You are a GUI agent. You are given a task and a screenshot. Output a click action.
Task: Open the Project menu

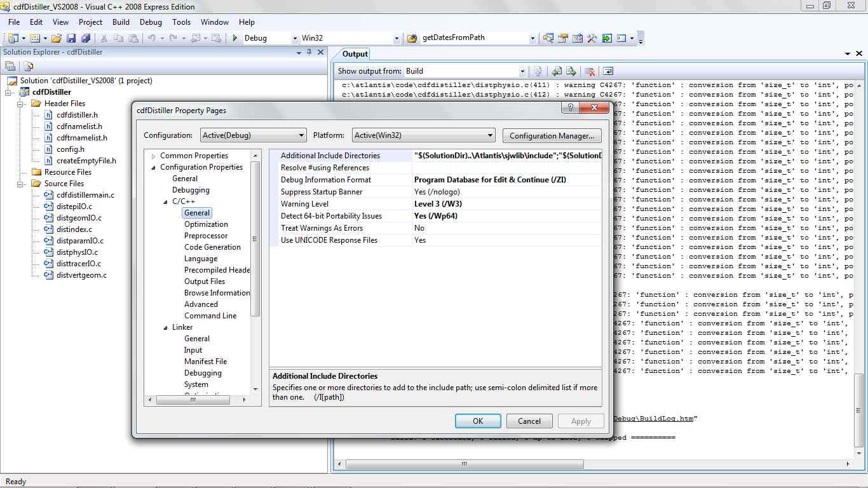coord(90,22)
